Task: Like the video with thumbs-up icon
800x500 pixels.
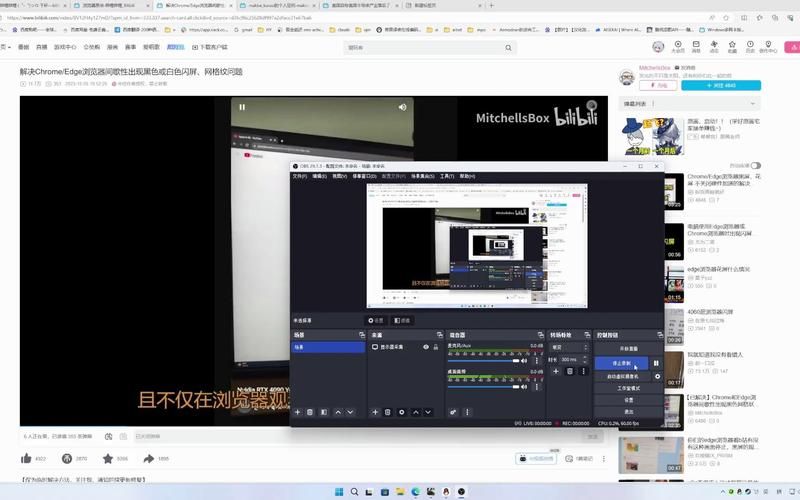Action: tap(26, 459)
